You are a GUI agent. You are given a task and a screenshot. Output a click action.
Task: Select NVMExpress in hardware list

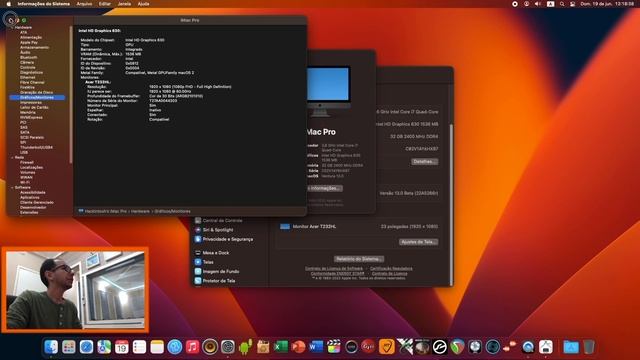(x=31, y=118)
